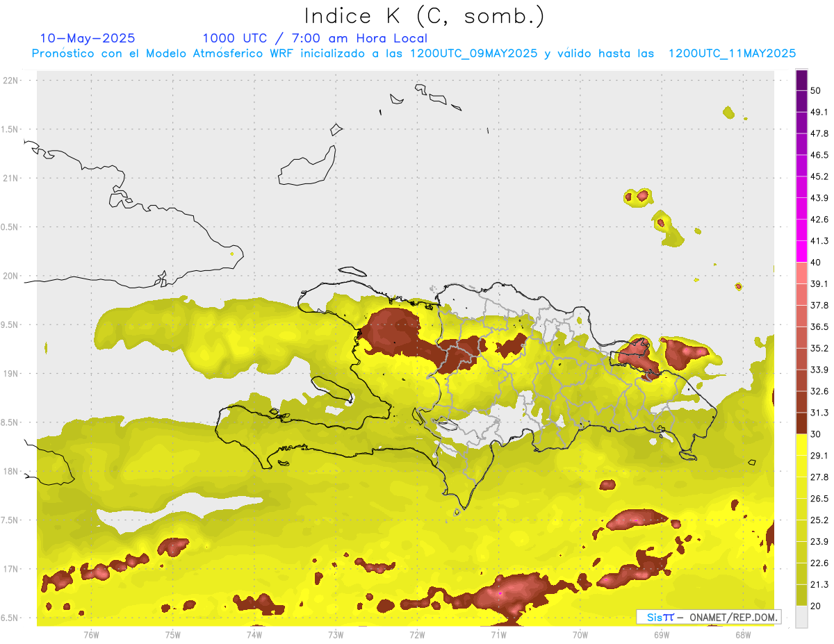Select the salmon pink swatch between 39.1 and 40

click(801, 273)
